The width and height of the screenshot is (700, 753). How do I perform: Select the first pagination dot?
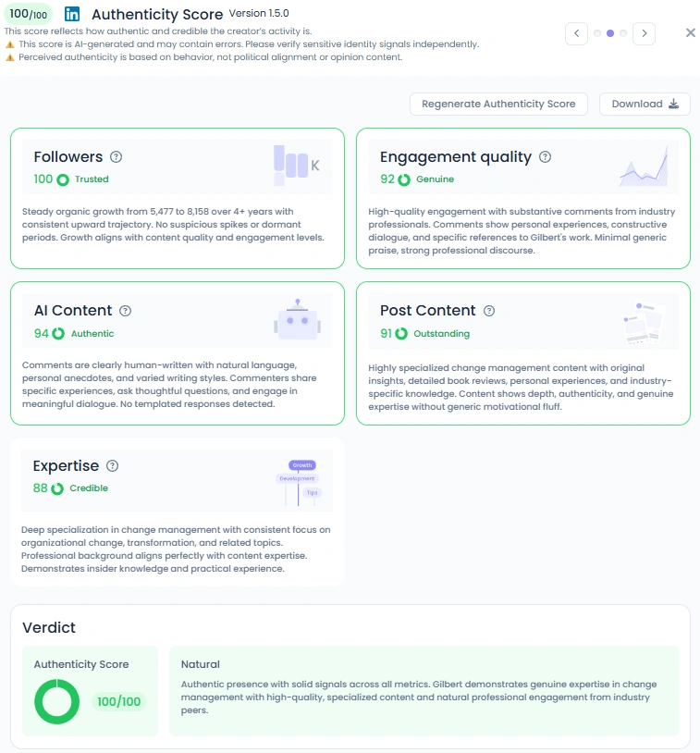click(x=597, y=33)
